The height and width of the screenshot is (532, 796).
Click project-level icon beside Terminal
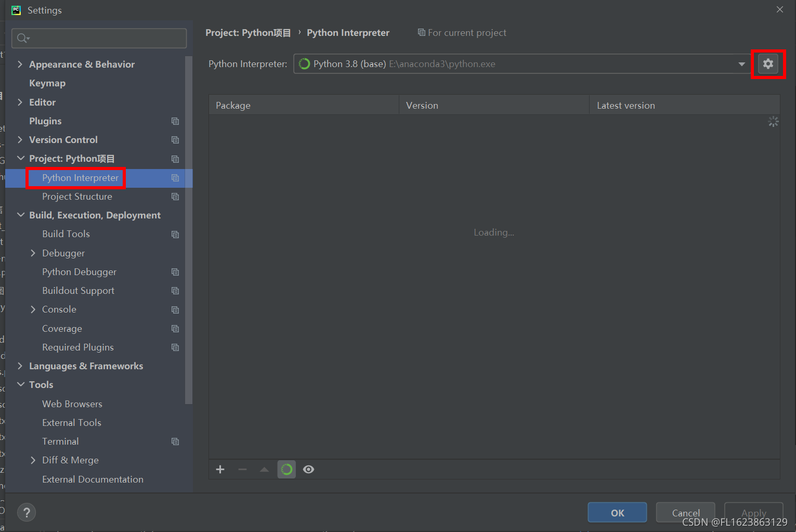coord(175,442)
